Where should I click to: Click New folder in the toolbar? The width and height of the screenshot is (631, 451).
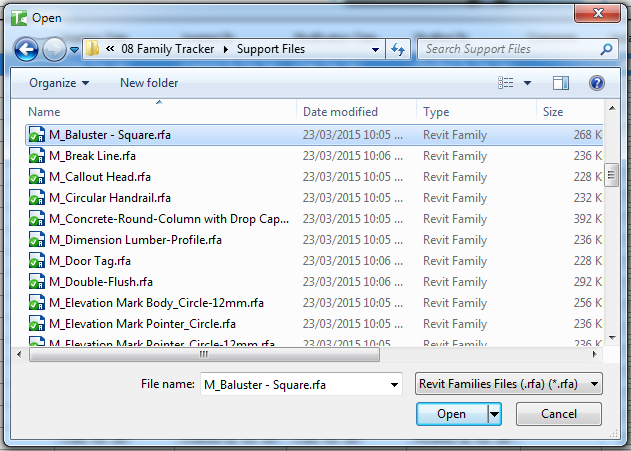(149, 83)
